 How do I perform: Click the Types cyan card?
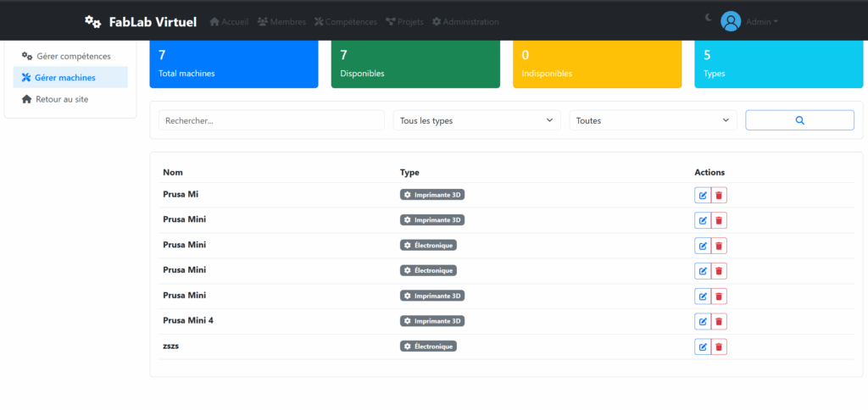point(779,64)
